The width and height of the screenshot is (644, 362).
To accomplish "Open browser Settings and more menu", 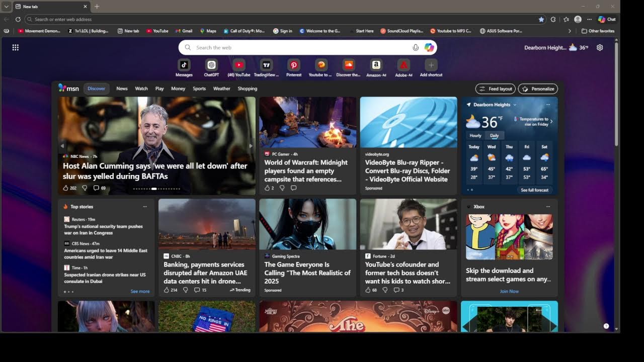I will [589, 19].
